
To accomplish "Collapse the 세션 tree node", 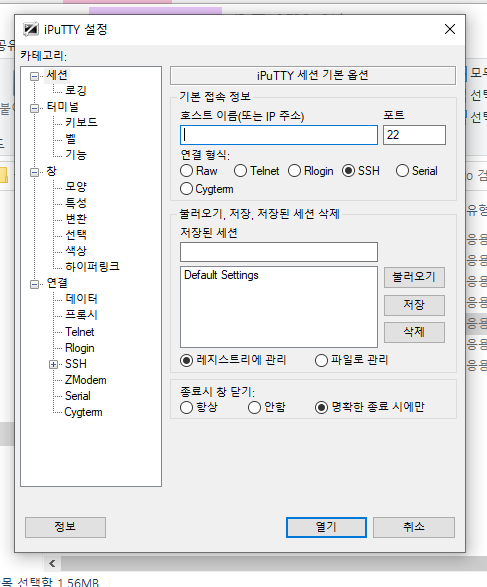I will (34, 76).
